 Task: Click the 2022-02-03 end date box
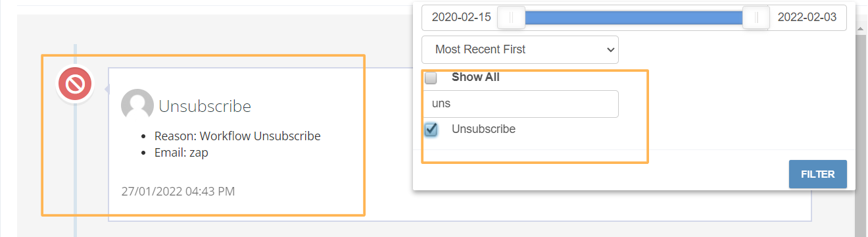pyautogui.click(x=807, y=18)
